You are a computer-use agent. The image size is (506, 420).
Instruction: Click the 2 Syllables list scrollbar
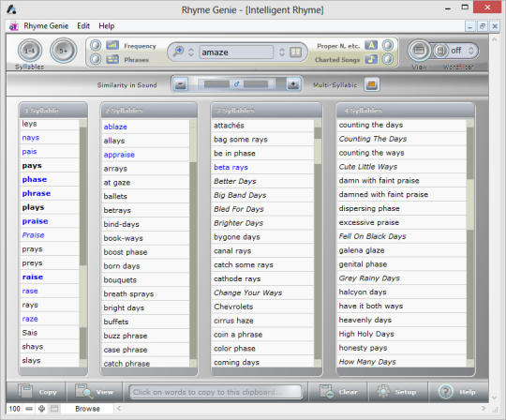point(193,243)
